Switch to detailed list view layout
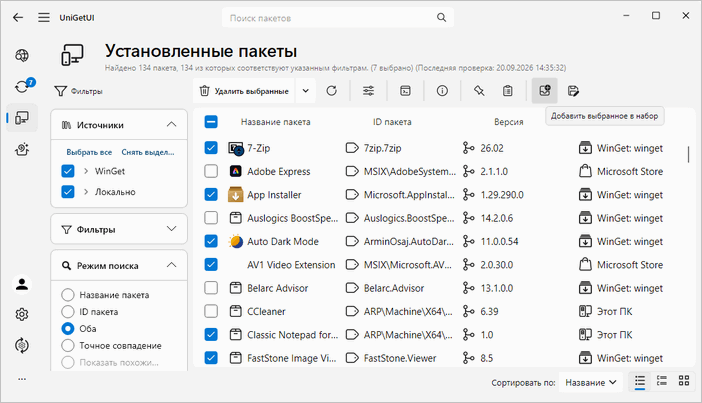This screenshot has width=702, height=403. point(662,381)
